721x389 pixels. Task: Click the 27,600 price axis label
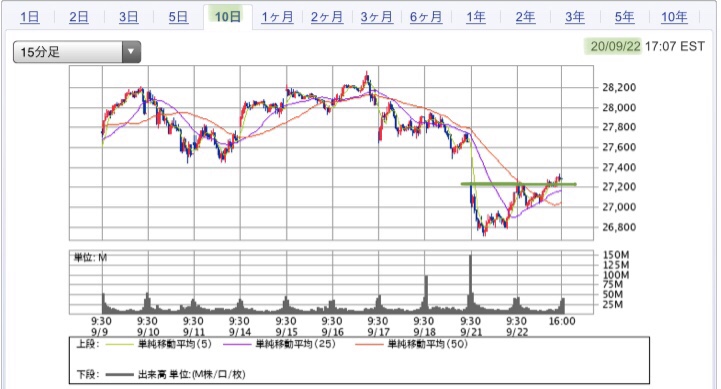(x=619, y=147)
